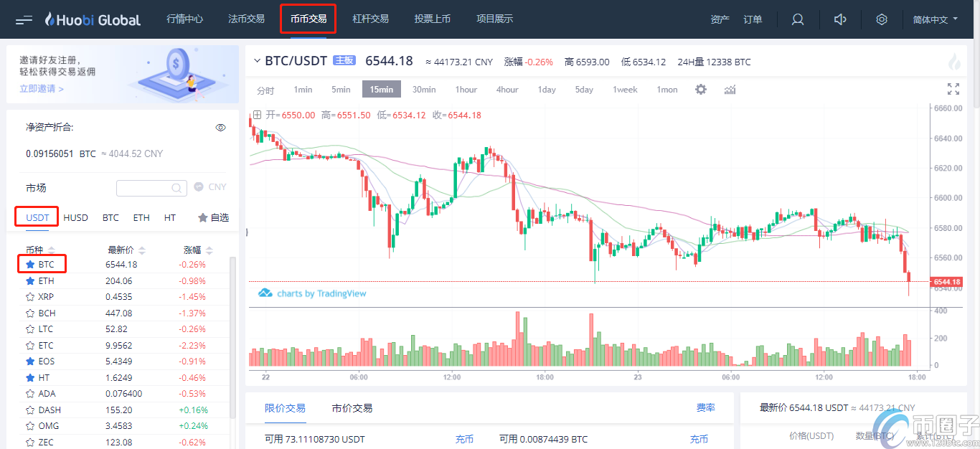Switch market to BTC tab

pyautogui.click(x=110, y=217)
